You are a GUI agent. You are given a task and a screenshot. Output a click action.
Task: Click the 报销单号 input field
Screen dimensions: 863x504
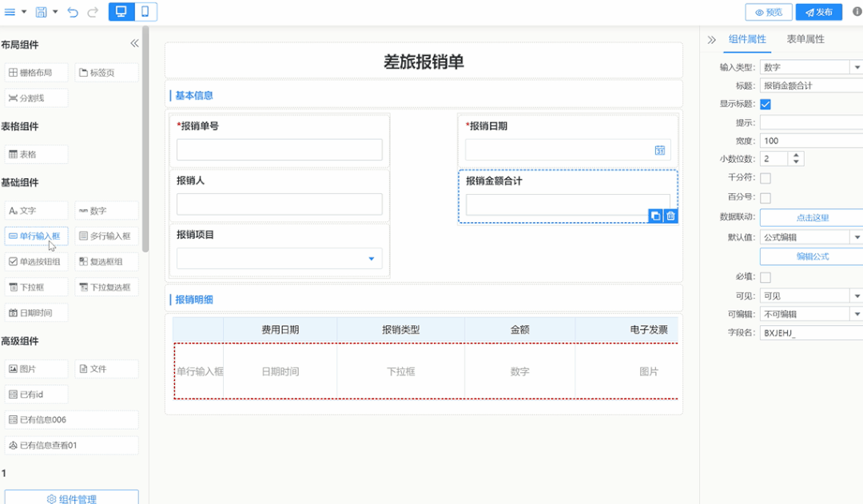click(x=279, y=150)
